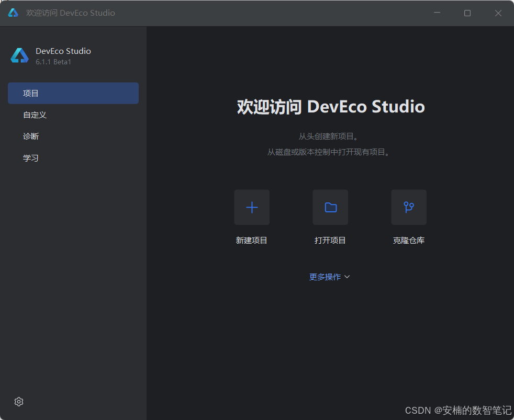Click DevEco Studio icon in title bar
The image size is (514, 420).
[x=13, y=13]
